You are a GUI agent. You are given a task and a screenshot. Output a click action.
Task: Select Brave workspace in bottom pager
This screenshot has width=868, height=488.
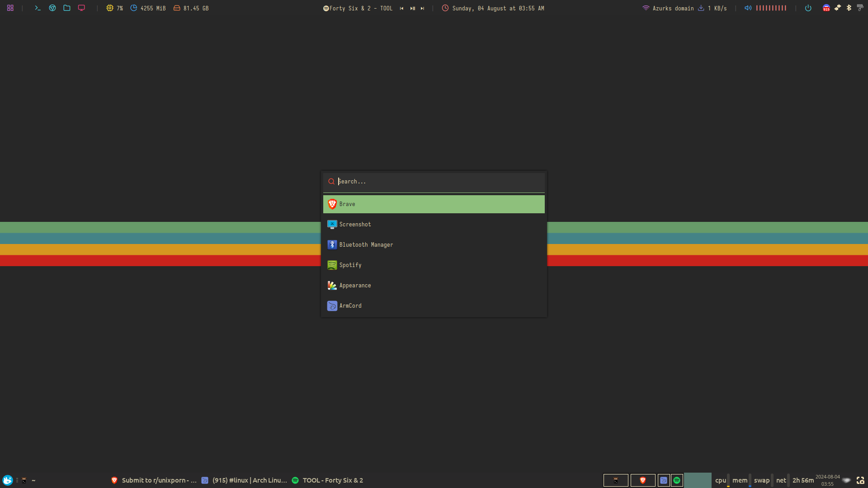[x=643, y=480]
